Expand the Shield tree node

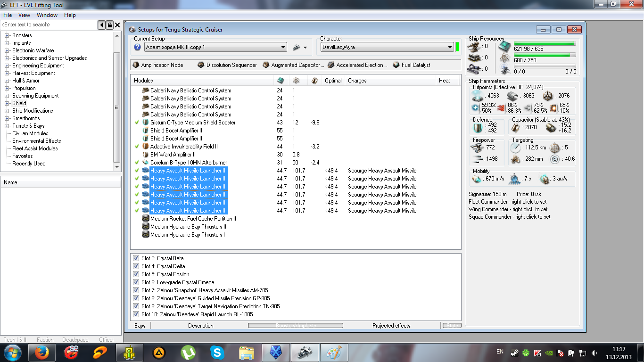tap(7, 103)
